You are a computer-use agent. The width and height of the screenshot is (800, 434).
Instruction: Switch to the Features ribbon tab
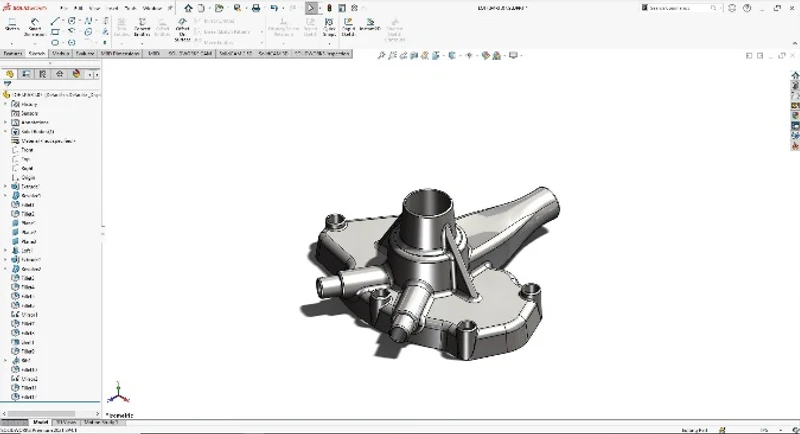[12, 53]
